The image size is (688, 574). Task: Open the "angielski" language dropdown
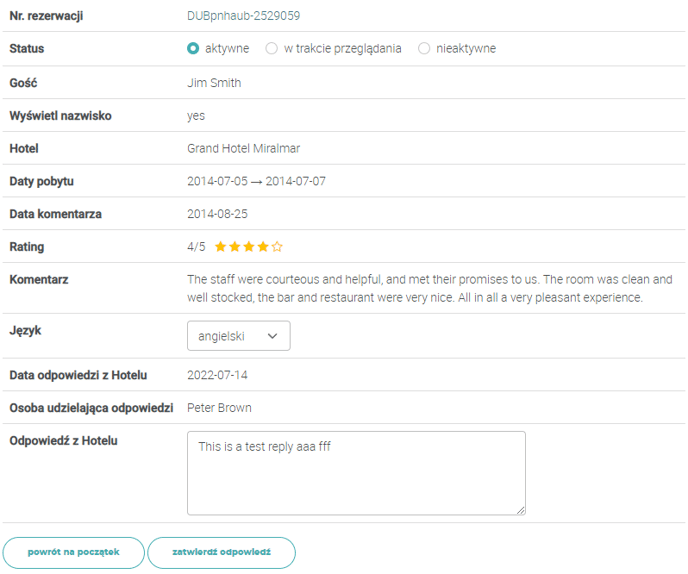(238, 336)
